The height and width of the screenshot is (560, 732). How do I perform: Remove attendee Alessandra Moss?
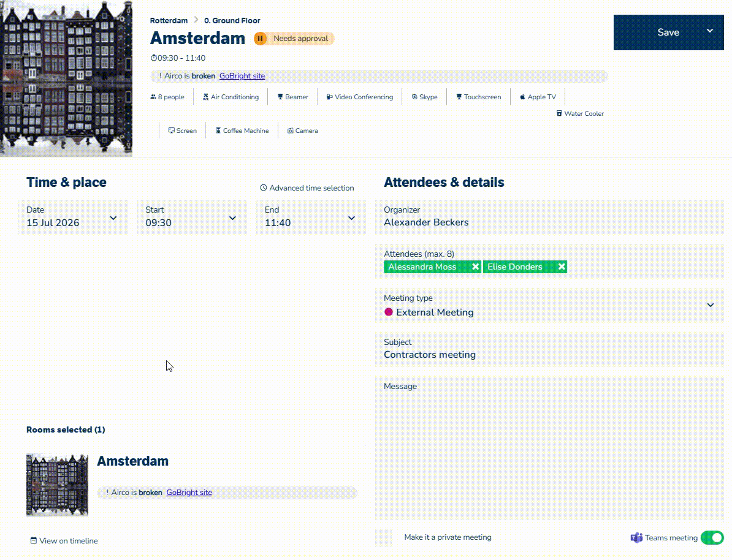475,267
